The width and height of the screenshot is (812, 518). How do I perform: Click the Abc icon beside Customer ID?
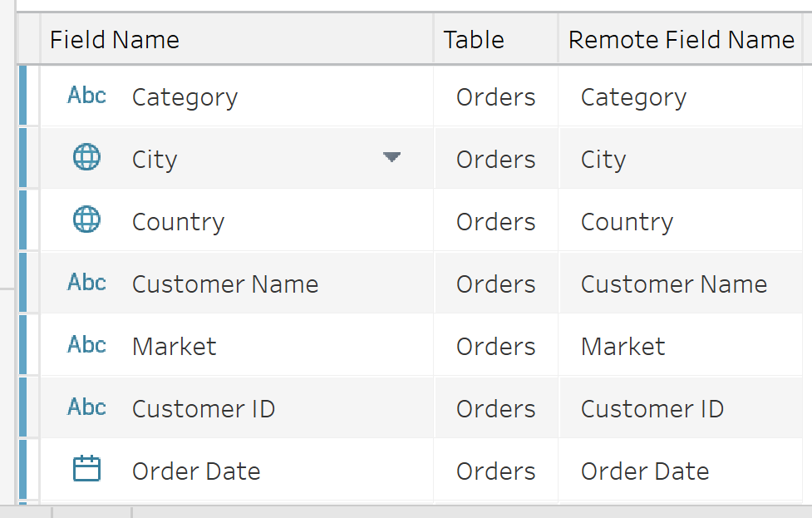point(86,407)
